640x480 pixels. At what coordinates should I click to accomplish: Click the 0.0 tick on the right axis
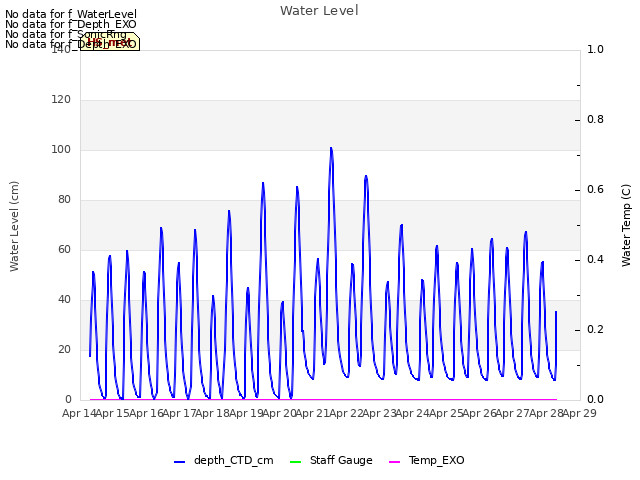point(595,399)
